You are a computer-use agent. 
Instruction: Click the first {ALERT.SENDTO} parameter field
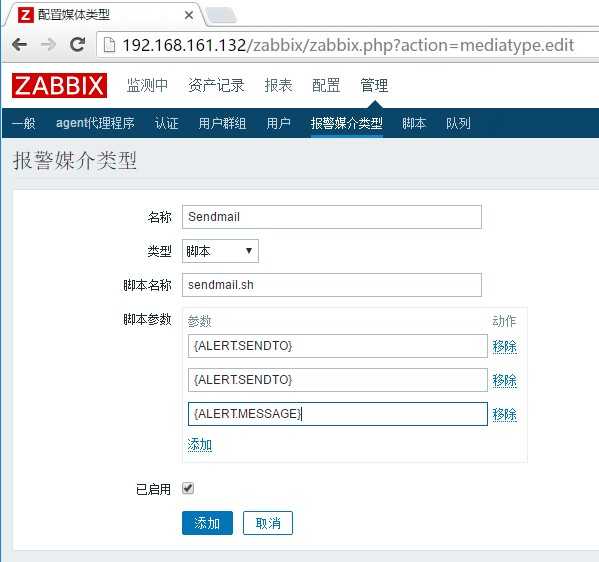[x=338, y=346]
